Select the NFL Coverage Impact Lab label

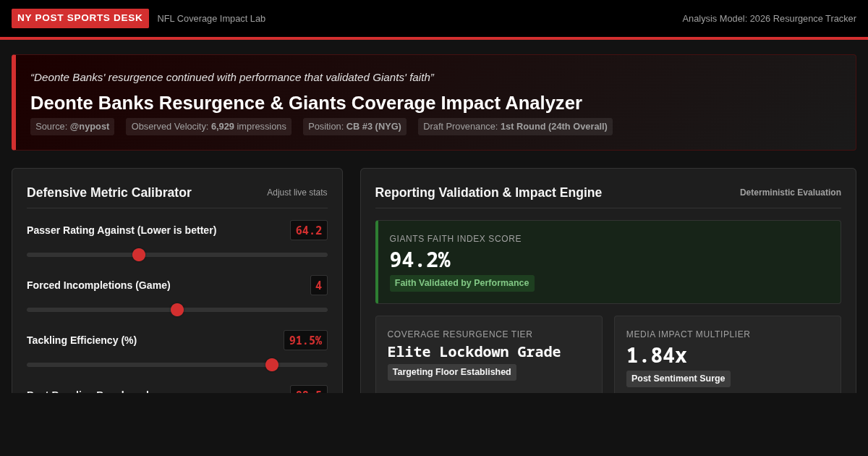click(211, 19)
